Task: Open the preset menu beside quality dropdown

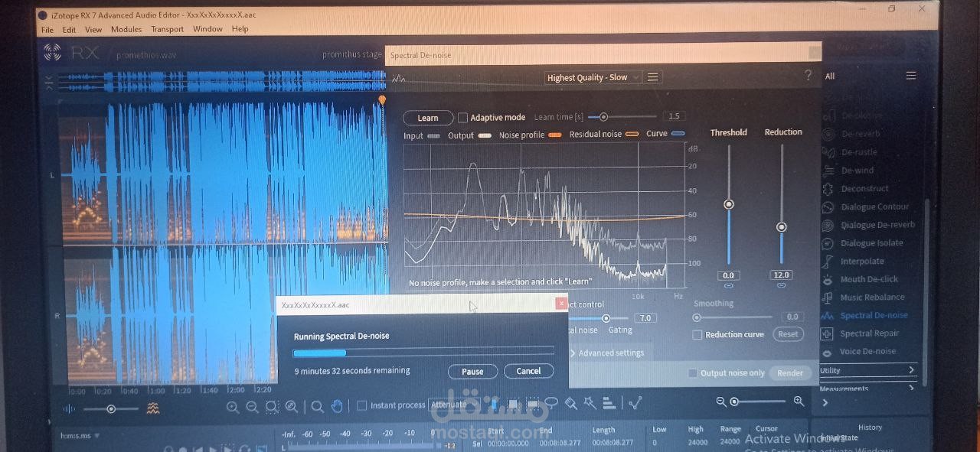Action: coord(652,77)
